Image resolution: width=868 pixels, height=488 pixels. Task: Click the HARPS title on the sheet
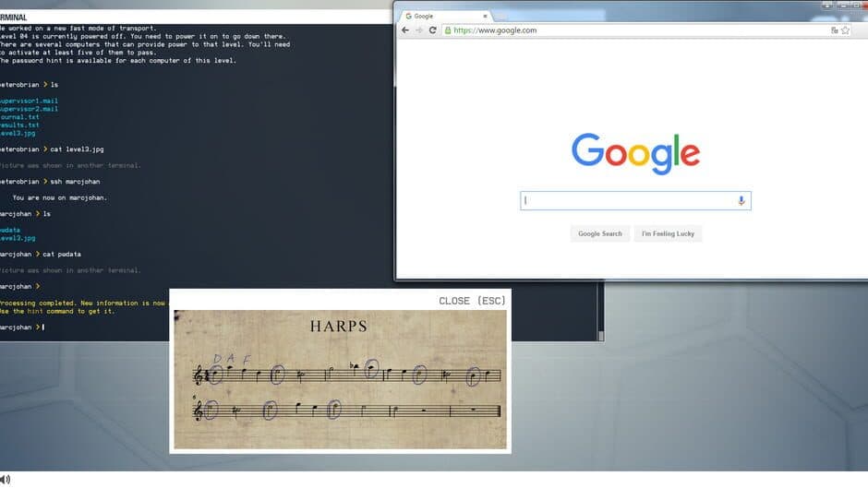pos(339,326)
